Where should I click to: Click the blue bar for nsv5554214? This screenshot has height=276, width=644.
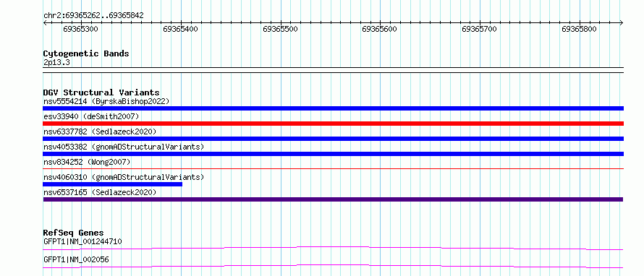333,108
